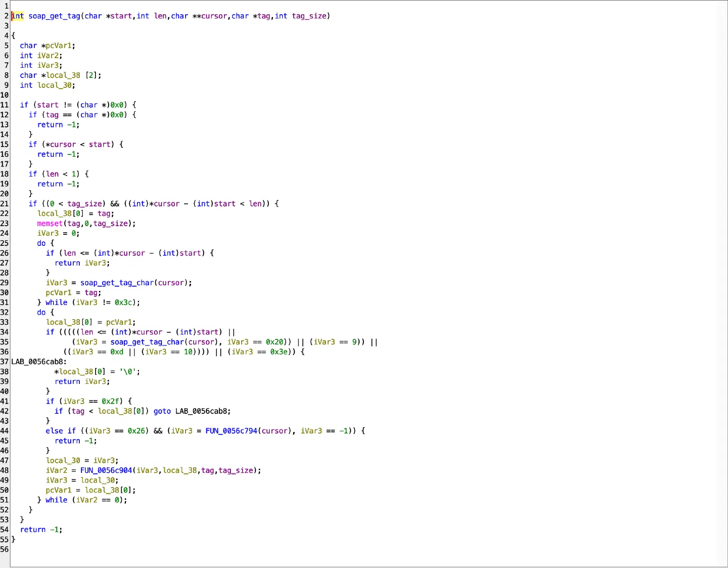Click line number 56 in the gutter
The width and height of the screenshot is (728, 568).
click(x=5, y=549)
